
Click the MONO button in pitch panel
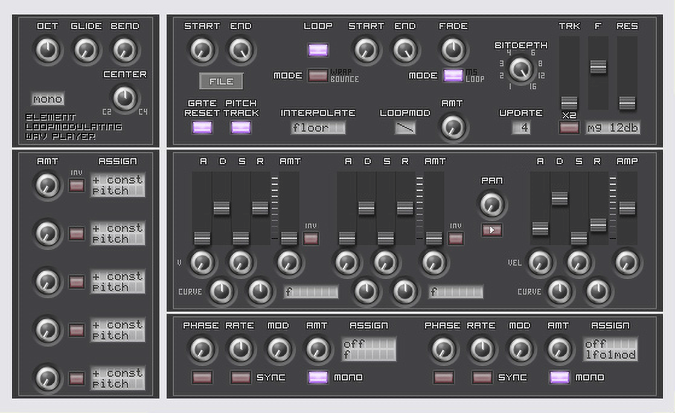pos(48,99)
